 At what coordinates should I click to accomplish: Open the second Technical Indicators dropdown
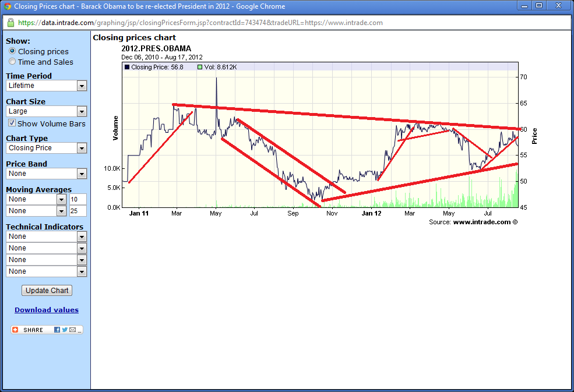click(x=47, y=248)
